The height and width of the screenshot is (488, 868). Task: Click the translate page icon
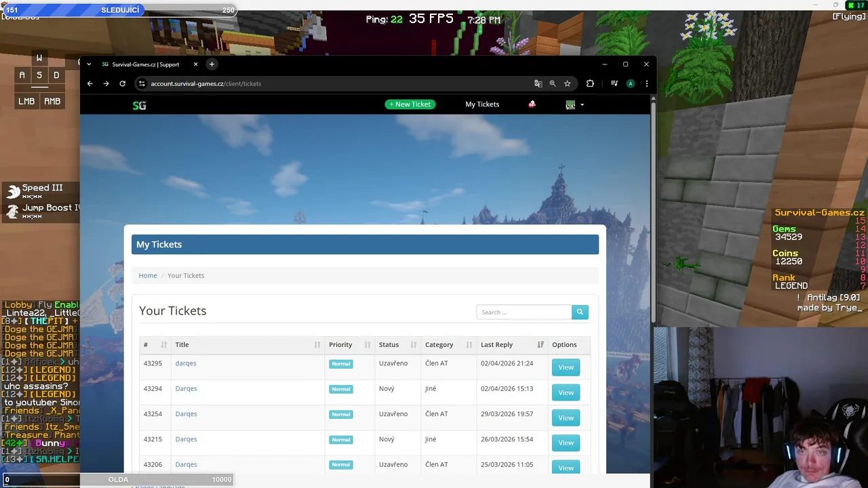point(538,83)
